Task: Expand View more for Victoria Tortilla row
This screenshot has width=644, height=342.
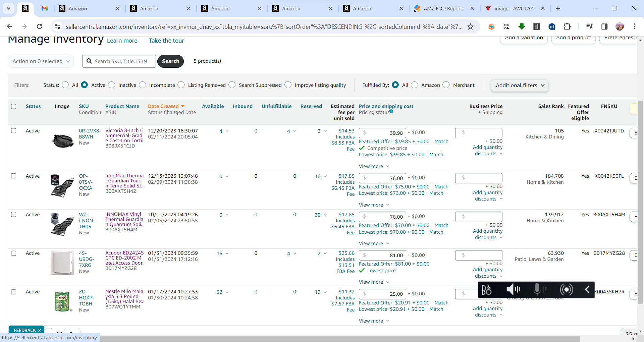Action: click(374, 166)
